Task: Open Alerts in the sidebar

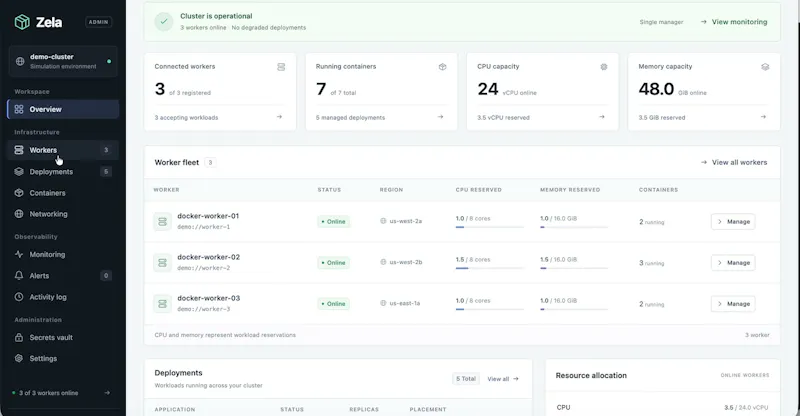Action: 63,276
